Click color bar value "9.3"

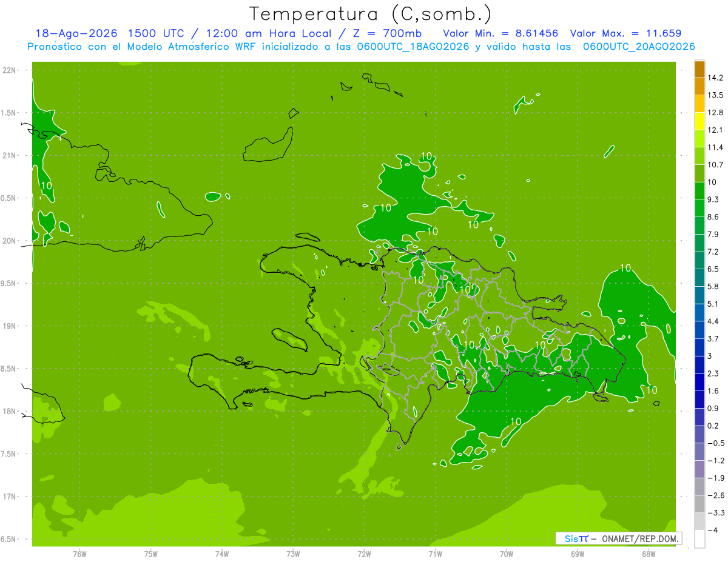click(x=713, y=199)
